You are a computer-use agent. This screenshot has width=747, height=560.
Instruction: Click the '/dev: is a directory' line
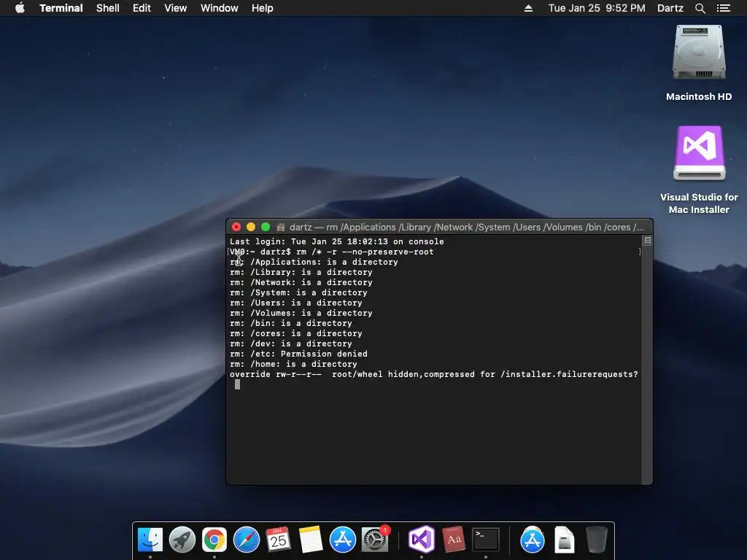pos(291,344)
